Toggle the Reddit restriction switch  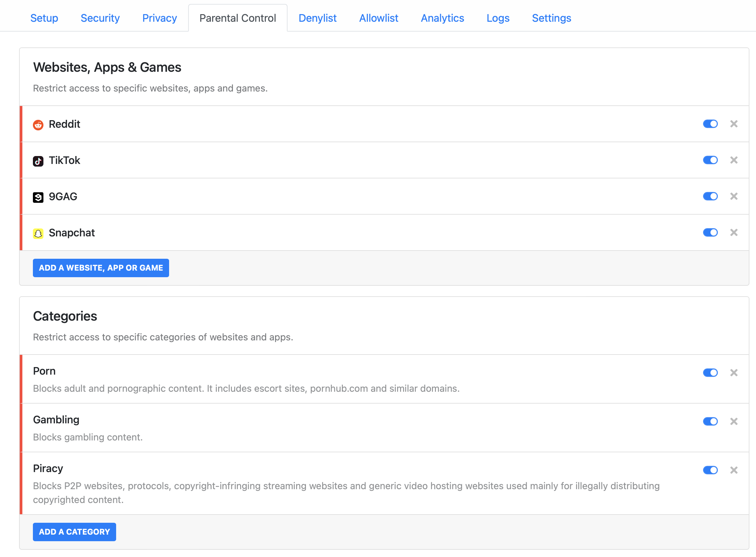click(x=710, y=124)
